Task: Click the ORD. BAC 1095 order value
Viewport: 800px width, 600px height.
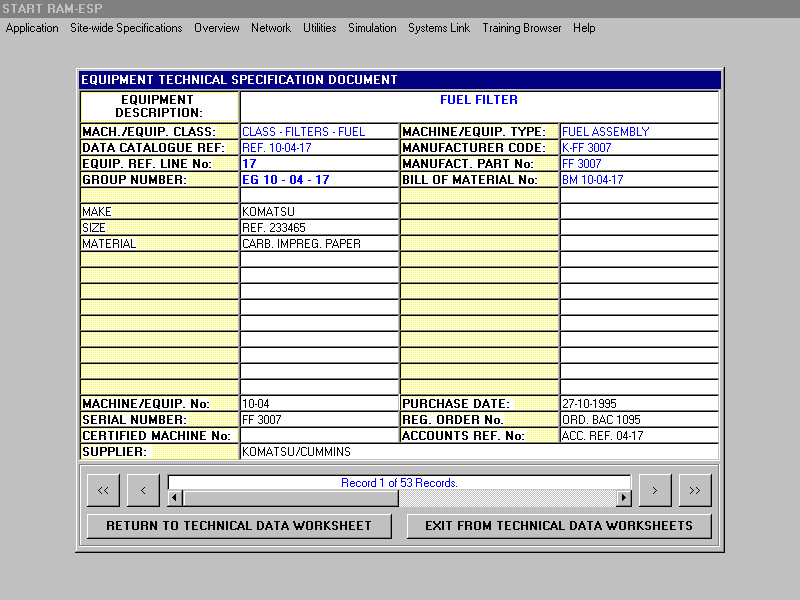Action: coord(639,420)
